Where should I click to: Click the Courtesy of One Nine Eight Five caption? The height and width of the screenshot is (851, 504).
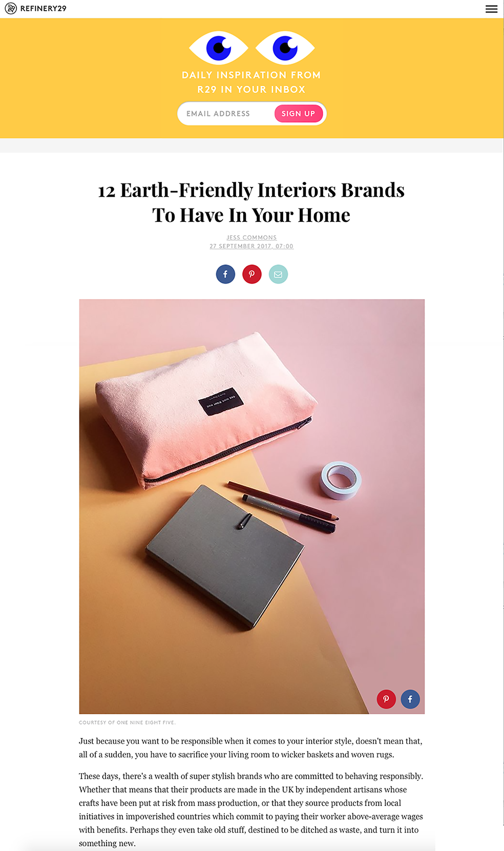coord(127,722)
